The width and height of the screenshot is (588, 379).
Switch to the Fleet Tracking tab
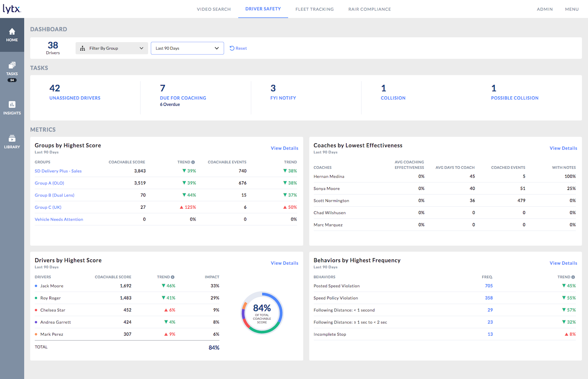pos(314,9)
